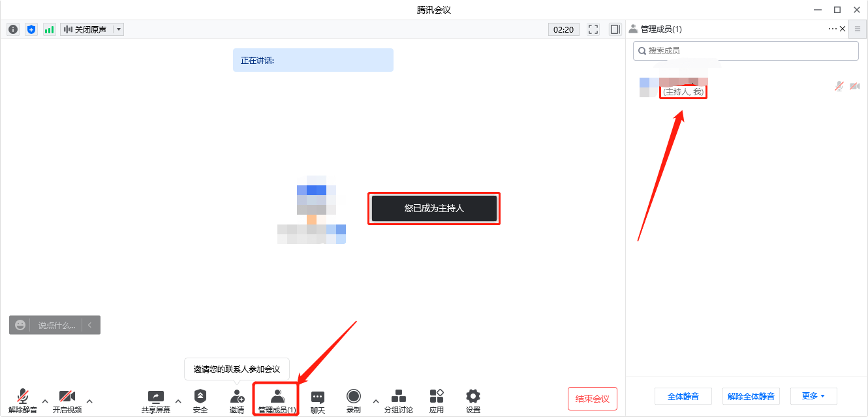Screen dimensions: 868x417
Task: Enter full screen mode icon
Action: [x=593, y=29]
